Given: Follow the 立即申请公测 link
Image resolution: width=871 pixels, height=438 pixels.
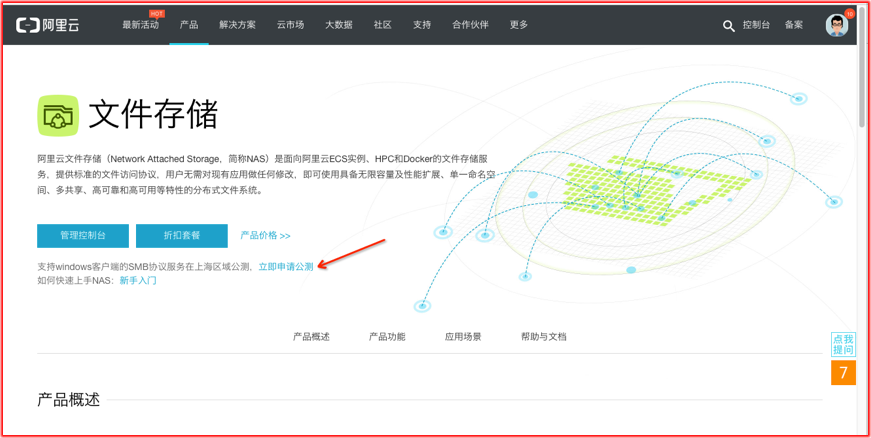Looking at the screenshot, I should point(286,266).
